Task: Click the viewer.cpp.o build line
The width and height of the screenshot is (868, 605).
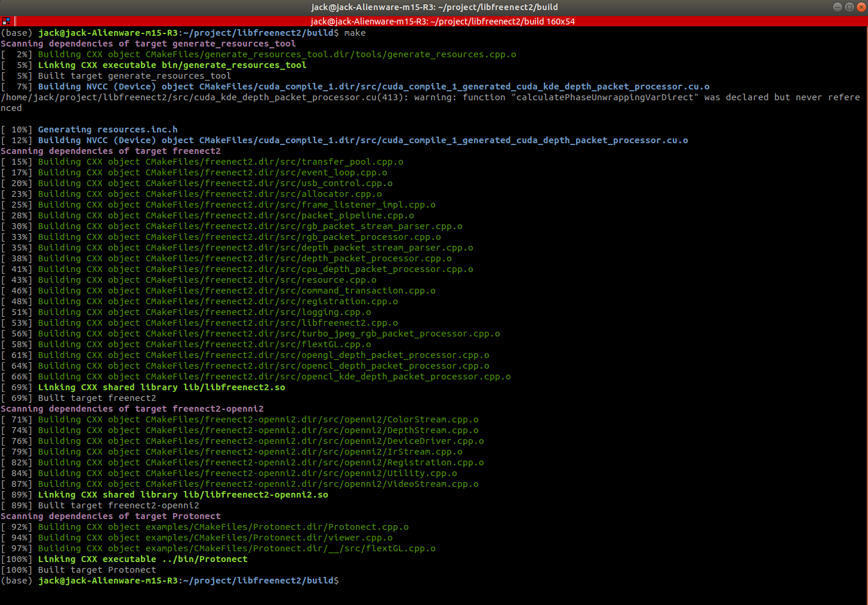Action: [196, 538]
